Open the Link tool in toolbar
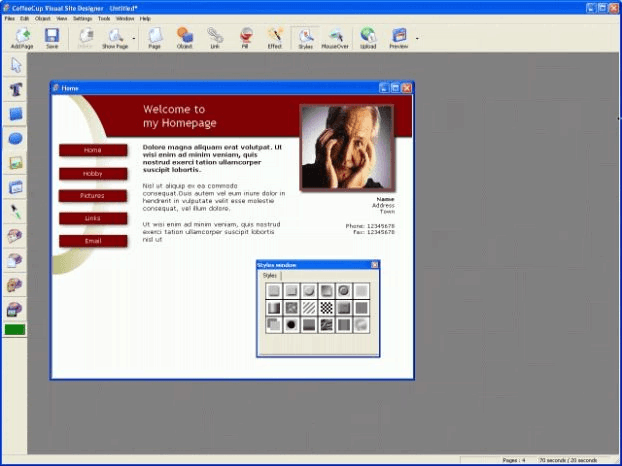Viewport: 622px width, 466px height. coord(214,38)
